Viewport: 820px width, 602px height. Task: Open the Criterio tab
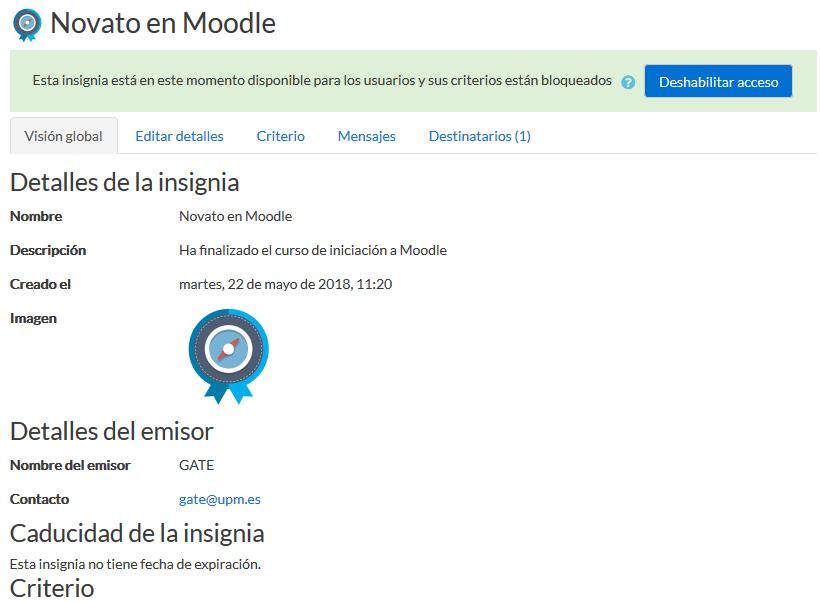(280, 136)
